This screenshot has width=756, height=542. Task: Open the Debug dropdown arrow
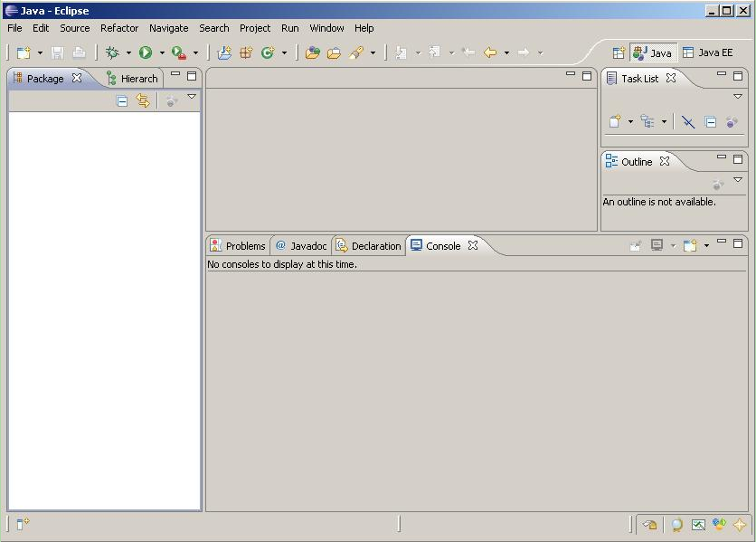(x=128, y=52)
